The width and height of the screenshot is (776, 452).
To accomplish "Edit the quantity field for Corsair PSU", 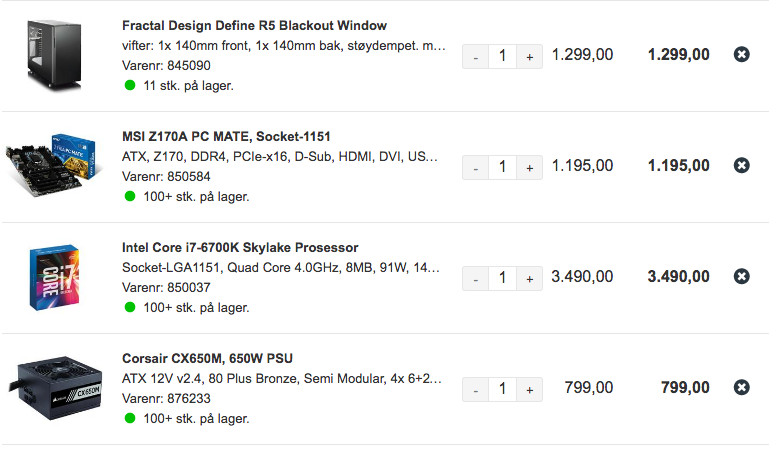I will [502, 390].
